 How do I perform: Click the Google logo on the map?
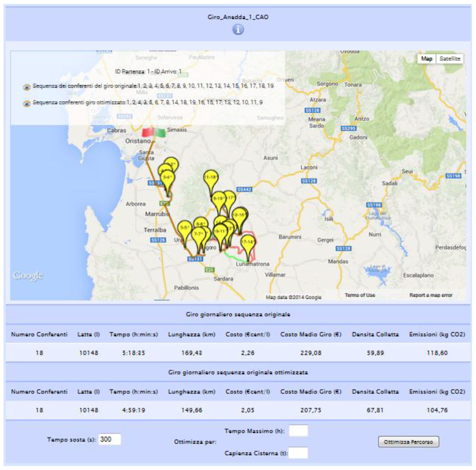pos(28,276)
